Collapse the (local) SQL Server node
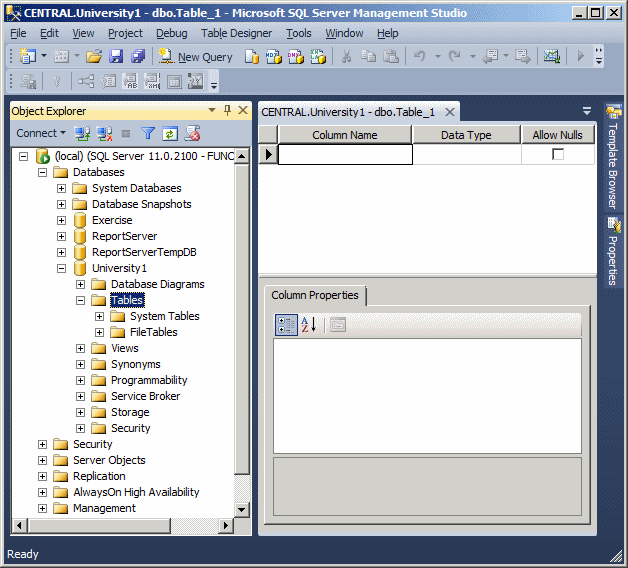This screenshot has width=628, height=568. 24,156
